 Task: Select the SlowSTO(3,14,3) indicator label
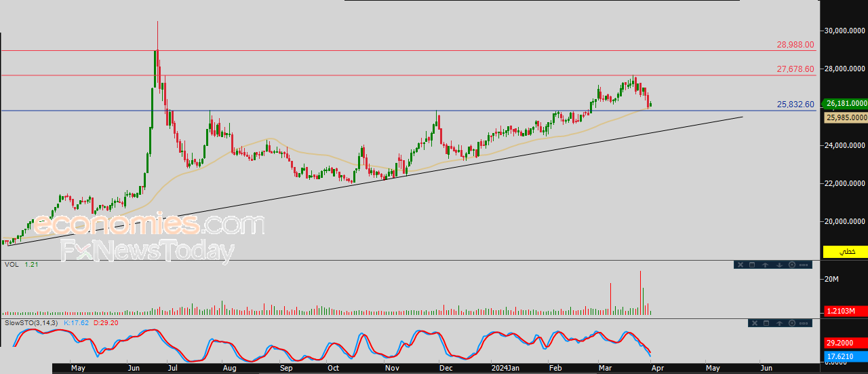[32, 323]
